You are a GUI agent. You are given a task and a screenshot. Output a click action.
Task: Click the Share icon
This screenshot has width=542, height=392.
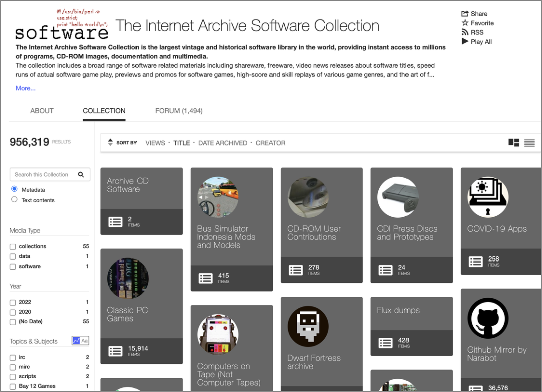coord(465,14)
